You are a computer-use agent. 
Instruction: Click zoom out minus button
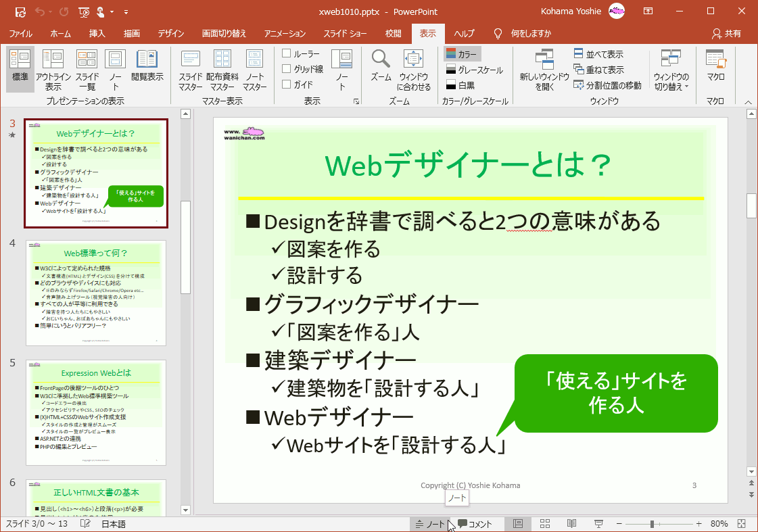click(x=619, y=524)
